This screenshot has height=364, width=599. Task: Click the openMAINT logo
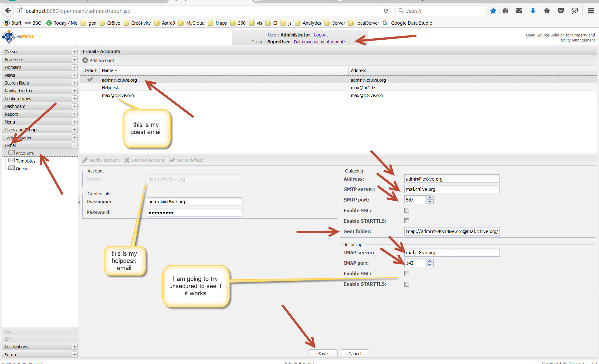[x=18, y=36]
